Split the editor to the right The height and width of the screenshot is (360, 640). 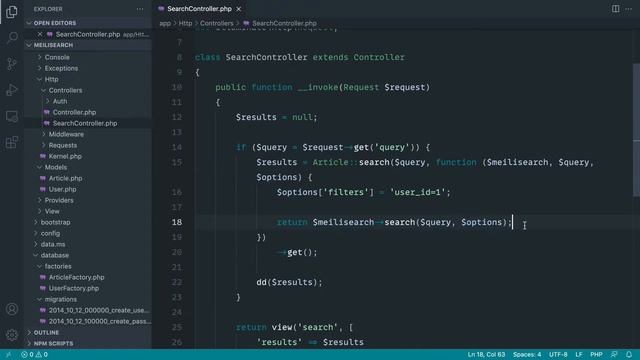click(615, 9)
